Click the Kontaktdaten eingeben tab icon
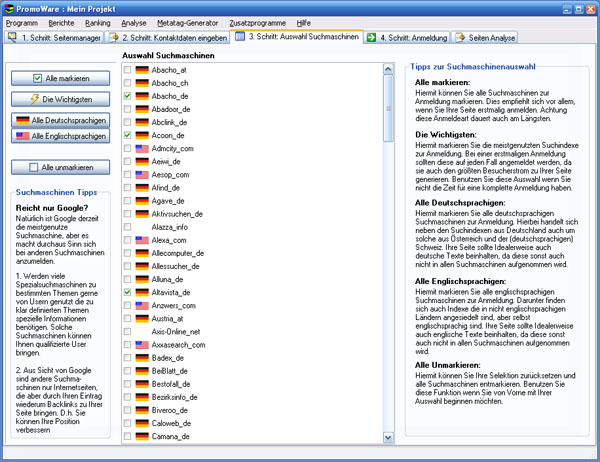Image resolution: width=600 pixels, height=462 pixels. point(114,37)
